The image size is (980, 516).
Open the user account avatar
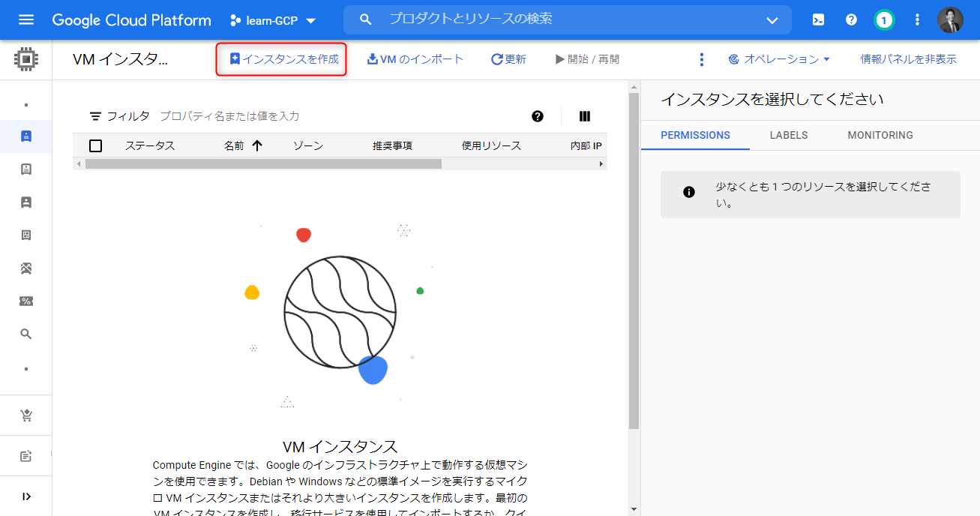coord(950,20)
